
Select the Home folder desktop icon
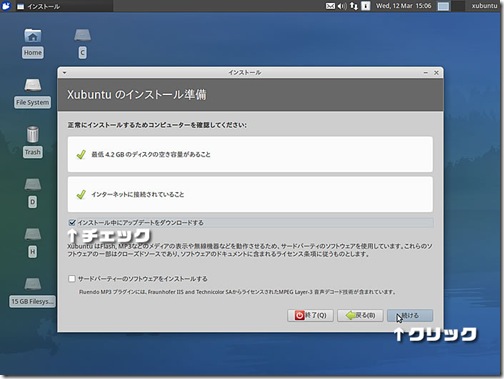click(33, 43)
